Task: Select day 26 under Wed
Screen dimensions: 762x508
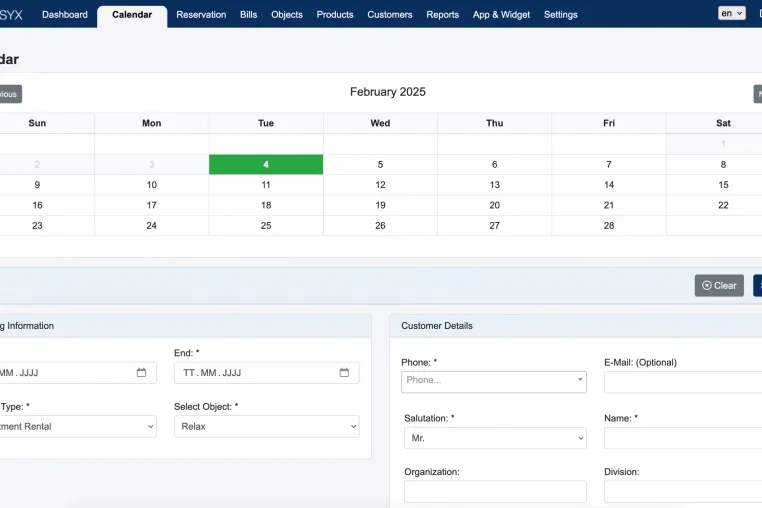Action: 380,226
